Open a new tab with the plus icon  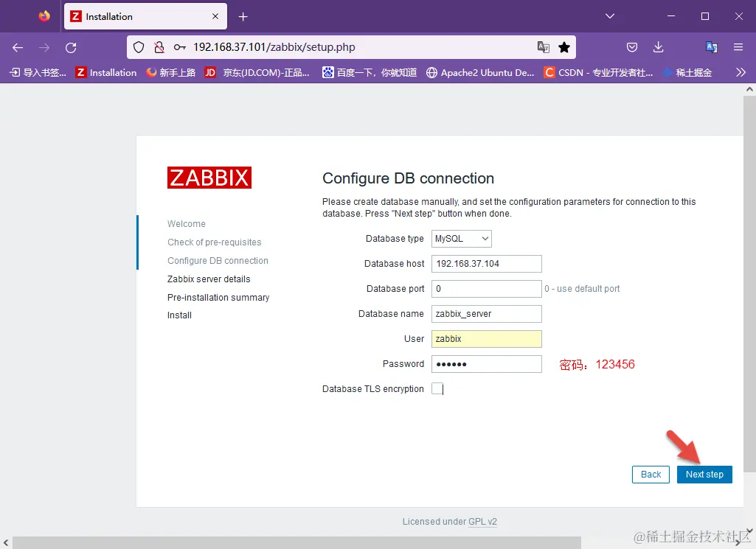pos(243,17)
